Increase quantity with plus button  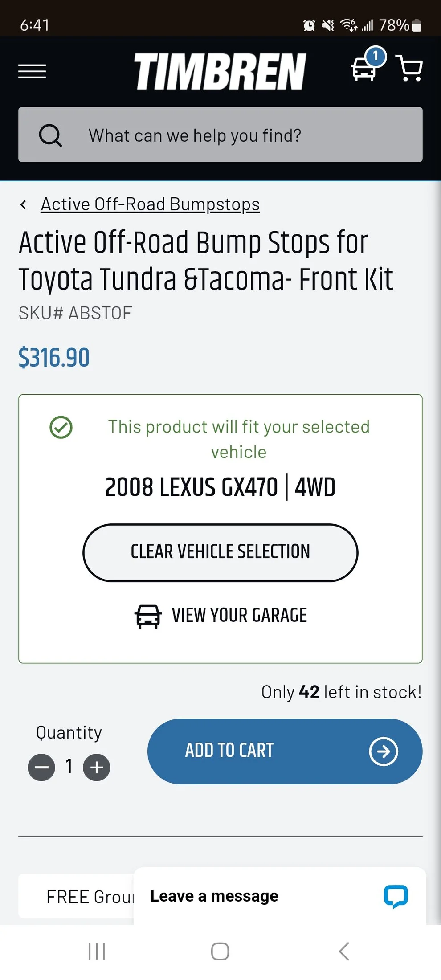pyautogui.click(x=97, y=767)
